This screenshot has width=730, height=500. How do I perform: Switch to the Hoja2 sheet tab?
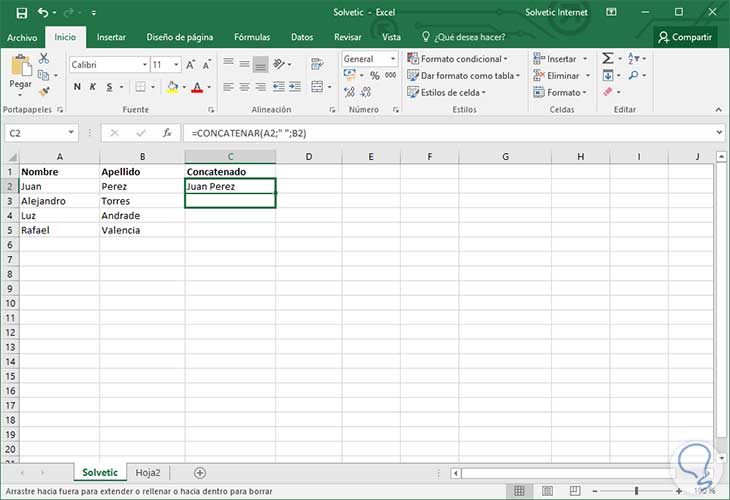pos(148,473)
